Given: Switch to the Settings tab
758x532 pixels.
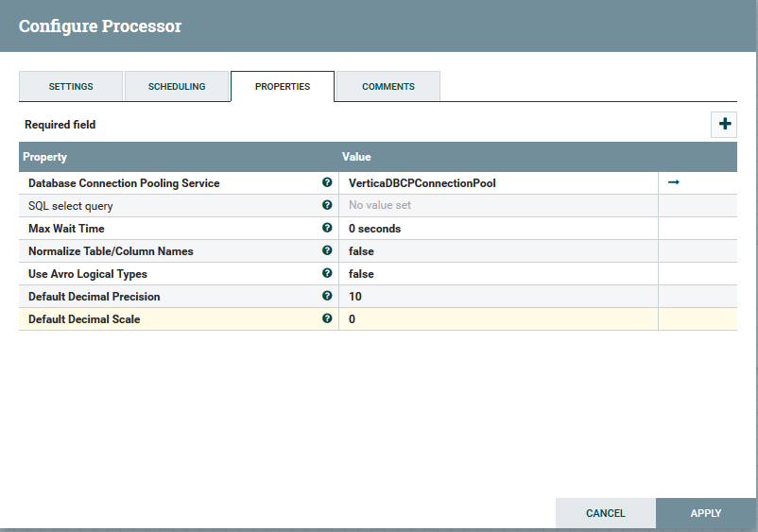Looking at the screenshot, I should point(71,86).
